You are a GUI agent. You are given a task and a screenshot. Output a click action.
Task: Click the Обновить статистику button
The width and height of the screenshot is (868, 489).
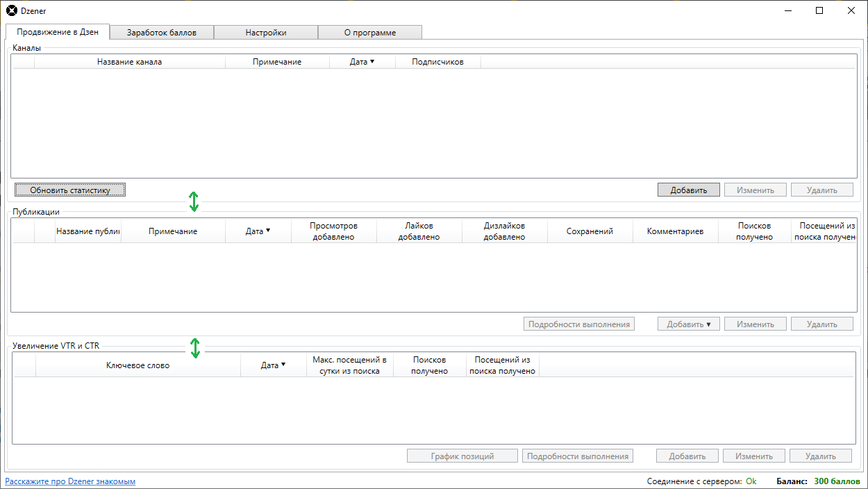(x=70, y=190)
